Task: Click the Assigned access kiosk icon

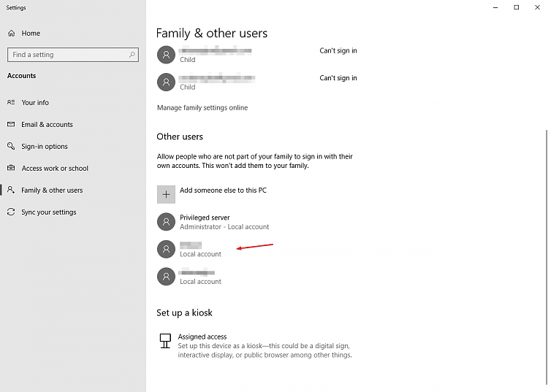Action: pos(165,341)
